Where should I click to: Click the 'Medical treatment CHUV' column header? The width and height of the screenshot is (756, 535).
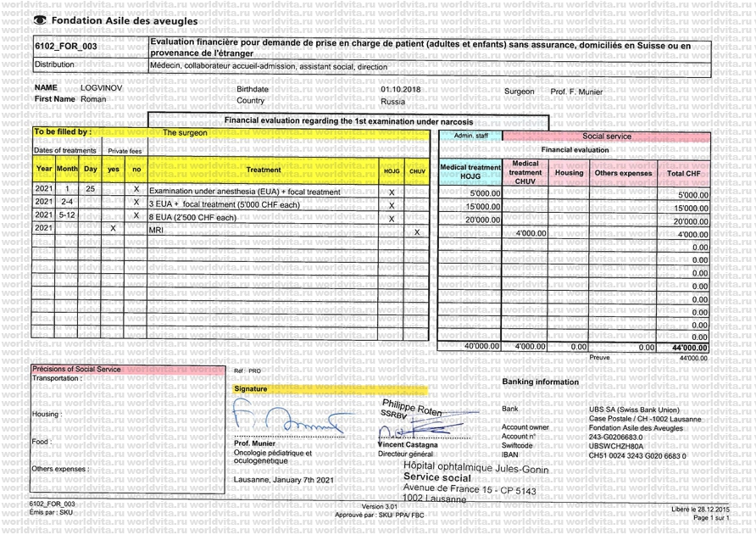[x=525, y=172]
